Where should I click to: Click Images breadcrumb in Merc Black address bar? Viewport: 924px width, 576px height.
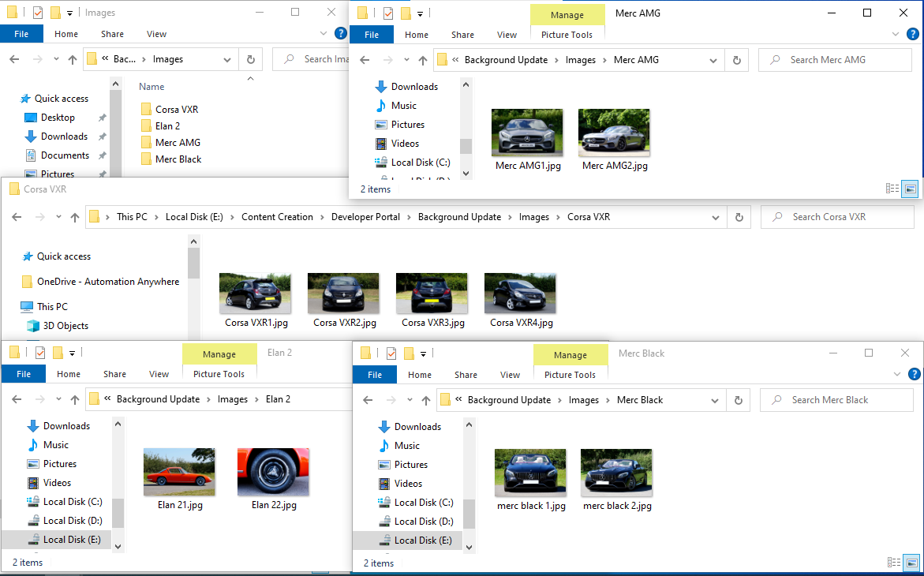583,400
